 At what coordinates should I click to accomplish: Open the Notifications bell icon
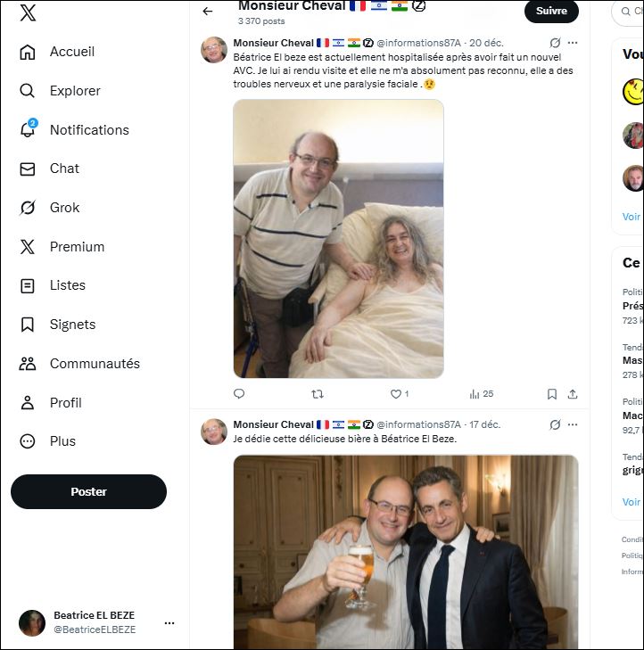pos(28,129)
